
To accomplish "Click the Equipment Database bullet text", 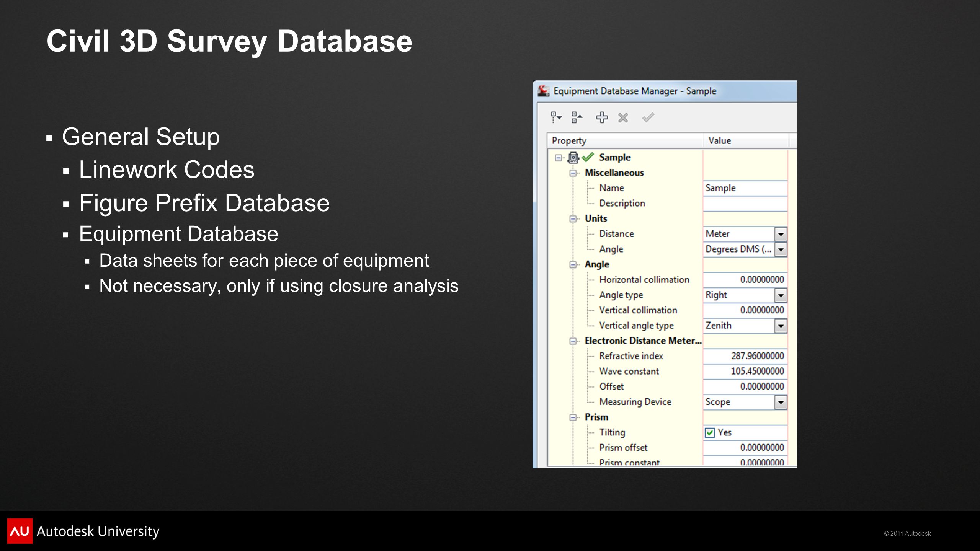I will point(179,234).
